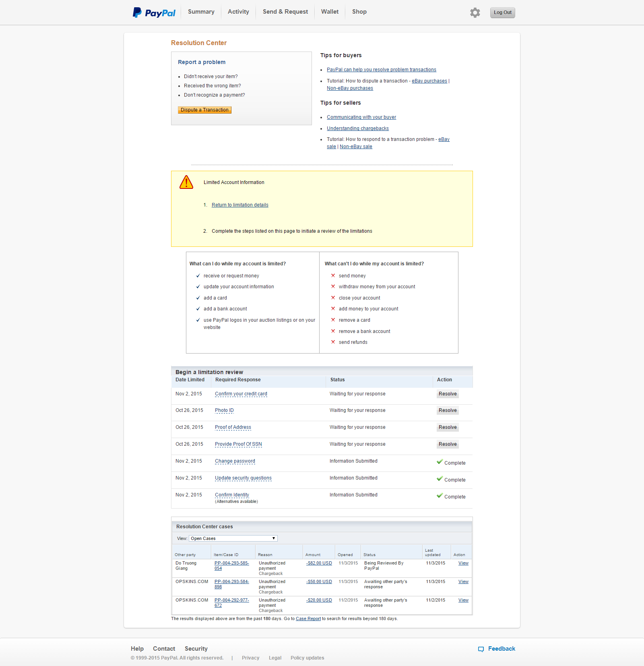Click the PayPal logo
Screen dimensions: 644x666
(x=154, y=12)
